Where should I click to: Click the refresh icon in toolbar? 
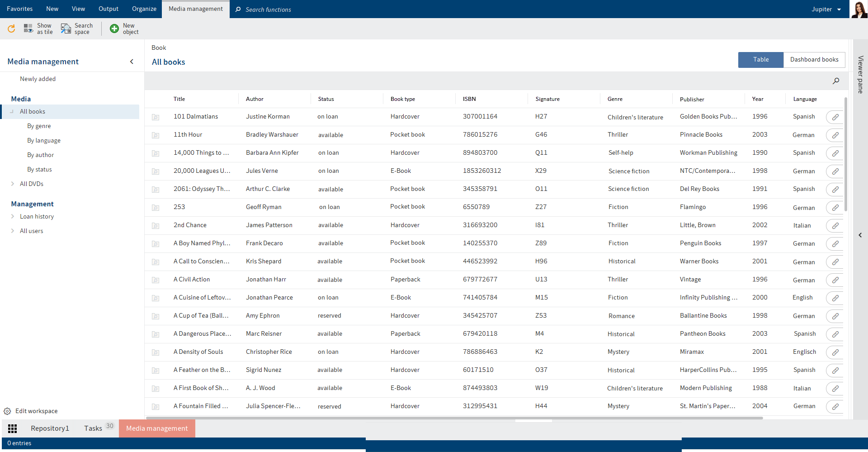click(x=11, y=29)
